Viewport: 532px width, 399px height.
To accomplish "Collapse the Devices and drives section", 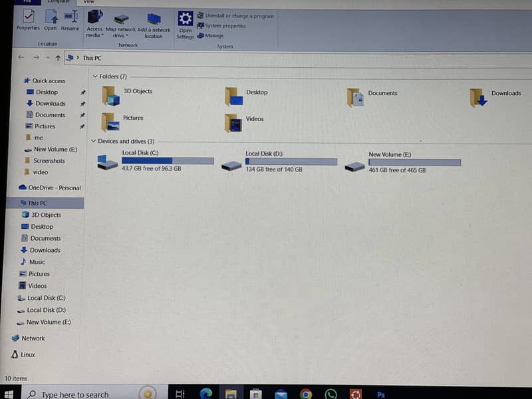I will coord(94,142).
